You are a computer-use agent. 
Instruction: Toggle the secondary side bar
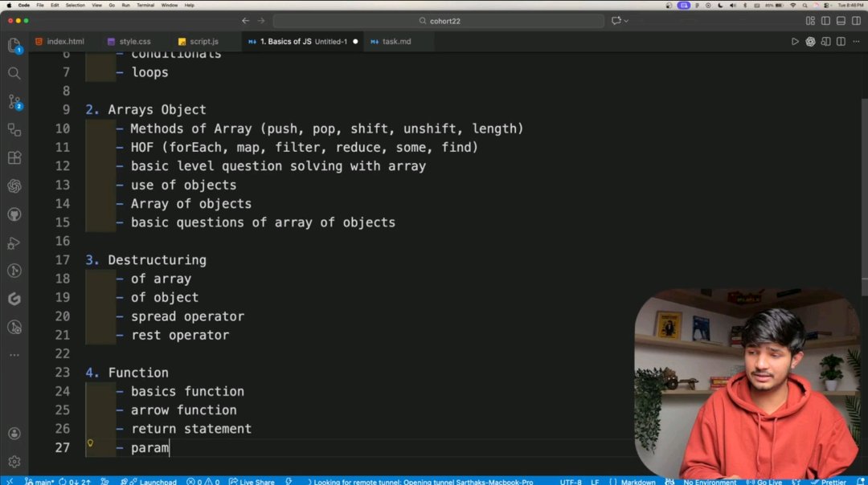[x=857, y=21]
